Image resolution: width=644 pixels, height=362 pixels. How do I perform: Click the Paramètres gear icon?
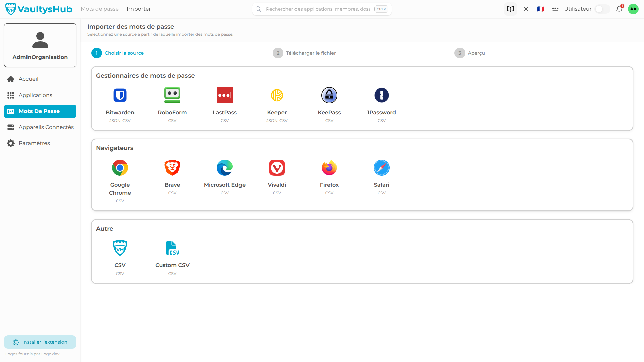pyautogui.click(x=11, y=143)
